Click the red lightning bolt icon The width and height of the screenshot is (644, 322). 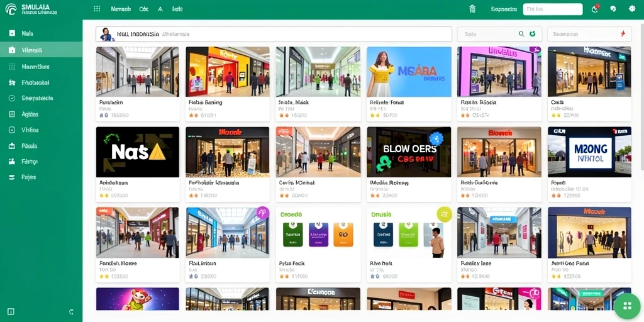pyautogui.click(x=623, y=34)
